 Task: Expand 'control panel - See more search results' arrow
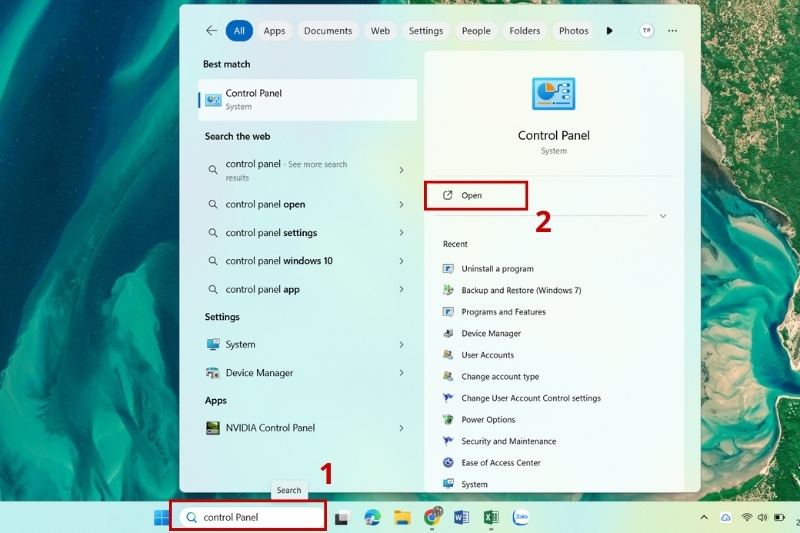click(402, 170)
